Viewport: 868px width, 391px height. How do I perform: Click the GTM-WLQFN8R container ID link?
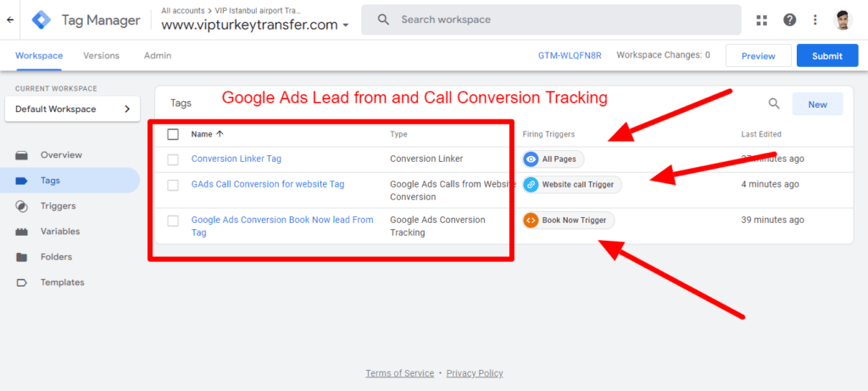(x=570, y=55)
